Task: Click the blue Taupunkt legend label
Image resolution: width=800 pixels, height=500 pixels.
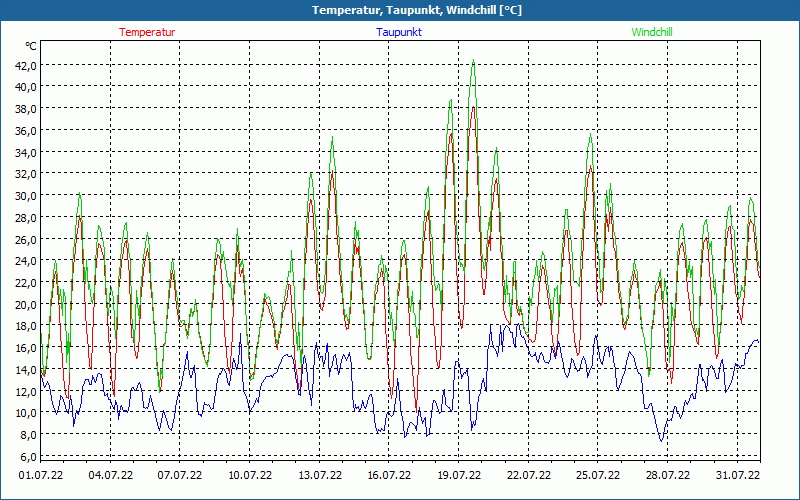Action: point(399,32)
